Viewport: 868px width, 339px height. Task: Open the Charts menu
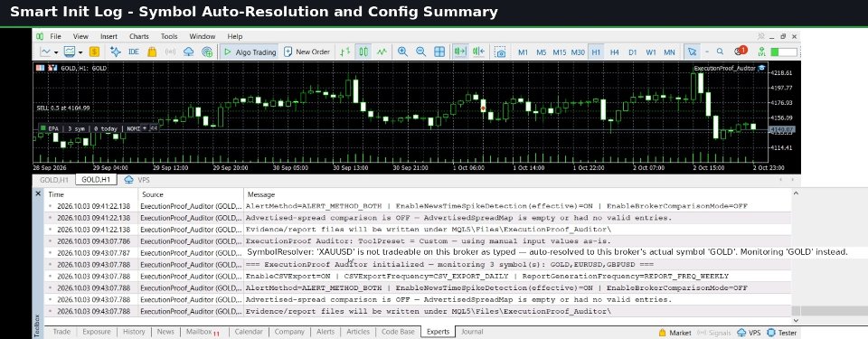(139, 36)
